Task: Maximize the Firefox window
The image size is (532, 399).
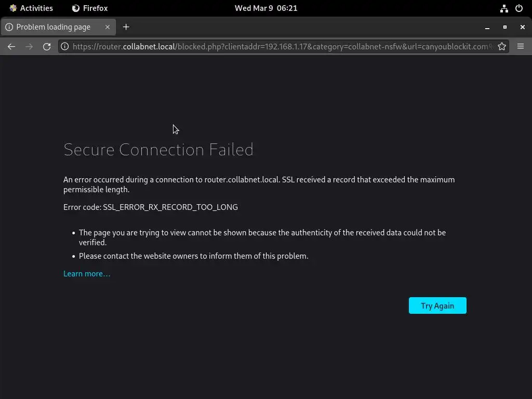Action: (x=504, y=27)
